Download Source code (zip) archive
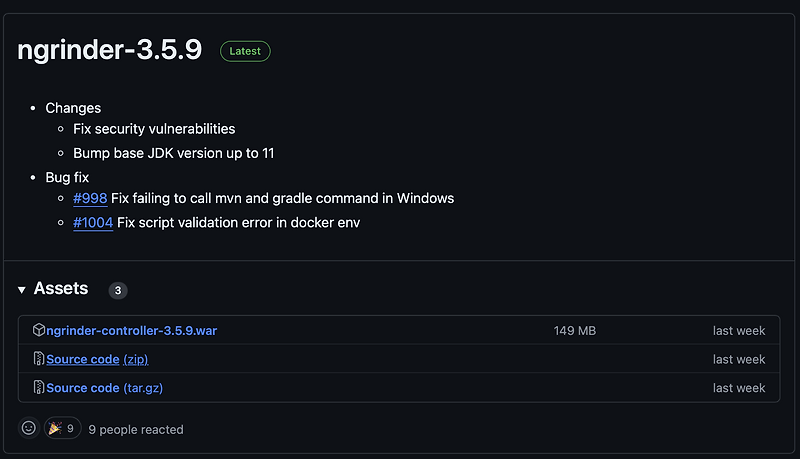800x459 pixels. [97, 359]
